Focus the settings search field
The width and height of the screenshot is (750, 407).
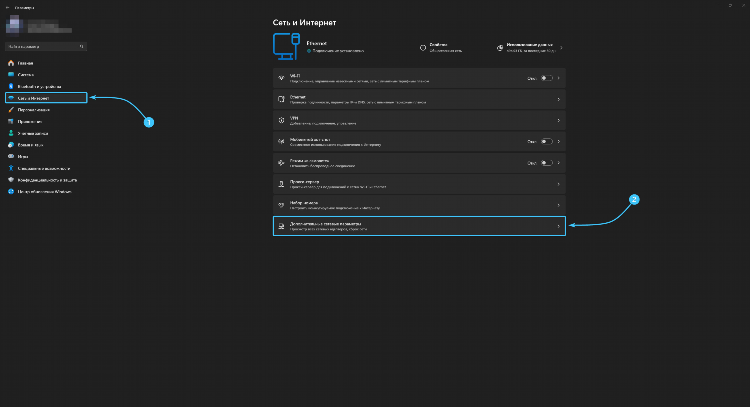(46, 46)
